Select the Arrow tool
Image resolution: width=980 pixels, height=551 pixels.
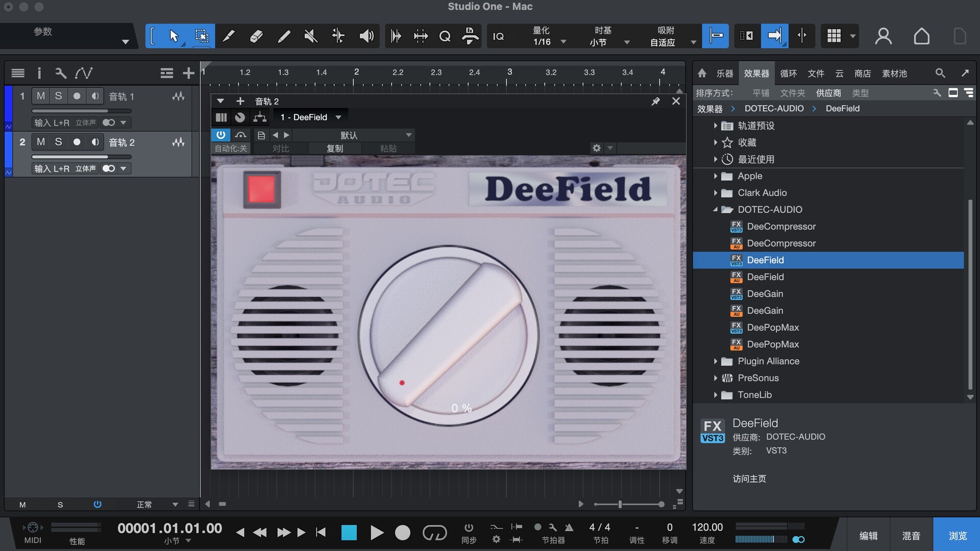coord(174,36)
